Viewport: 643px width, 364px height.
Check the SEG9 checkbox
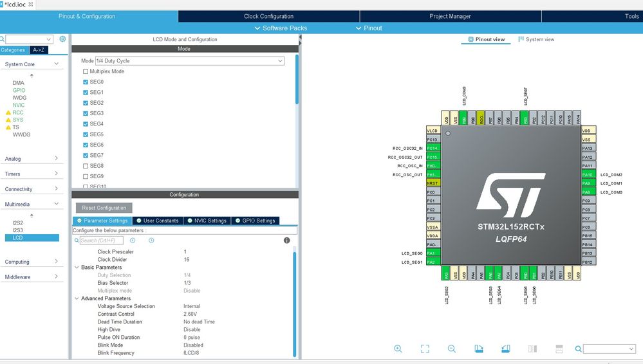click(x=86, y=176)
